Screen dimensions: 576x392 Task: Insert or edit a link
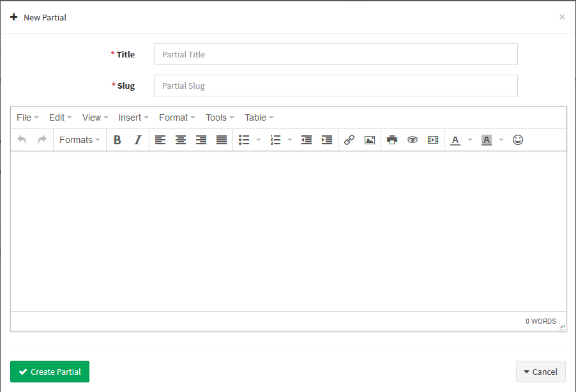coord(349,140)
